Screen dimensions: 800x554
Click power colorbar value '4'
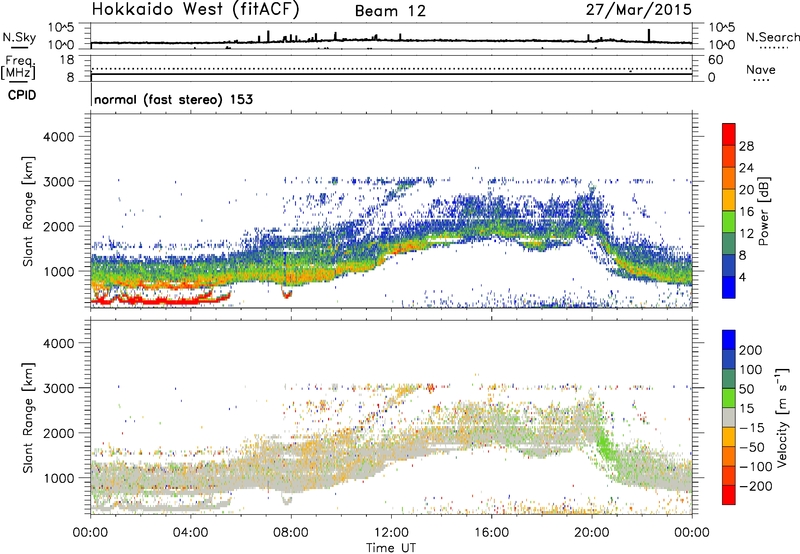point(742,277)
